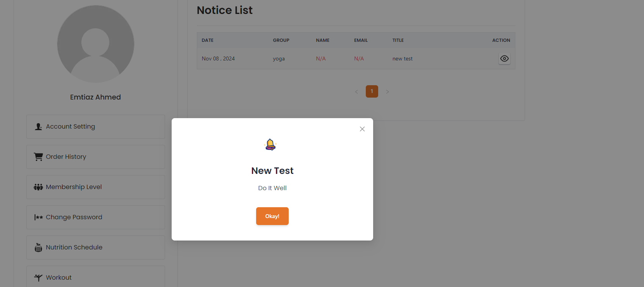Image resolution: width=644 pixels, height=287 pixels.
Task: Select page 1 in the pagination
Action: coord(372,91)
